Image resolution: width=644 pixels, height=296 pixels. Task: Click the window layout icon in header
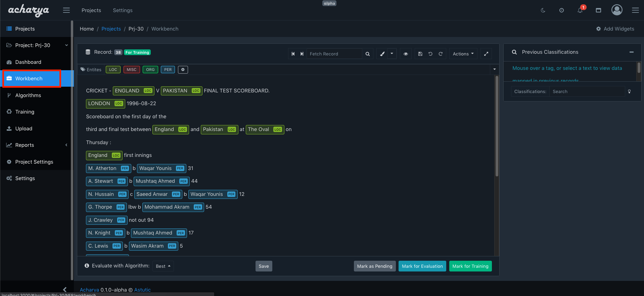point(598,10)
